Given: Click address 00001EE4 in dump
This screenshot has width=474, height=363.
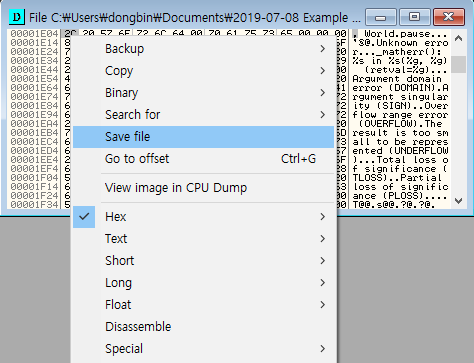Looking at the screenshot, I should click(x=34, y=160).
